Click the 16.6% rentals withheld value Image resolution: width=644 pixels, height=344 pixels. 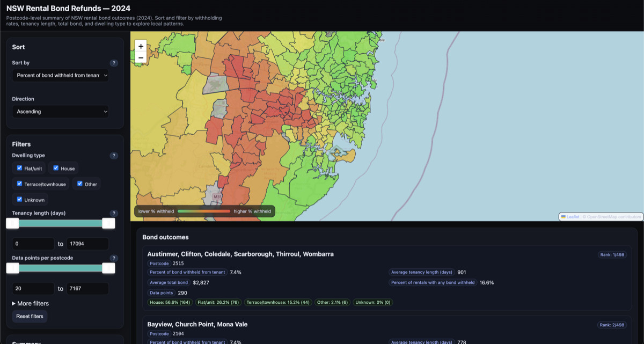click(x=487, y=282)
